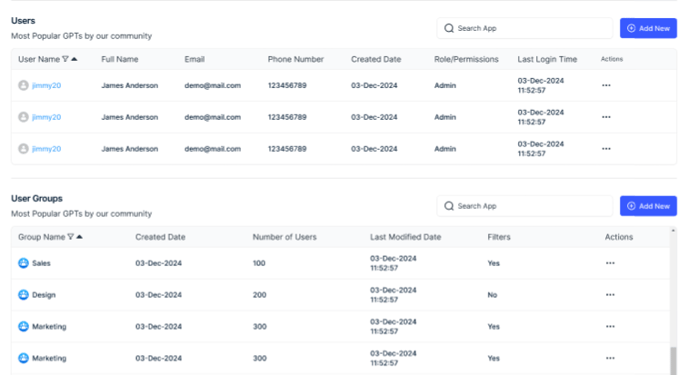Toggle sort arrow next to User Name
This screenshot has width=688, height=375.
click(x=75, y=59)
